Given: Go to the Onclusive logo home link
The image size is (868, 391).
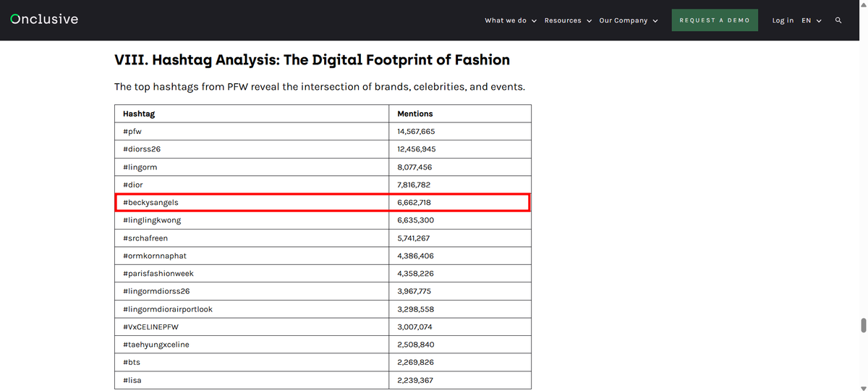Looking at the screenshot, I should tap(44, 20).
